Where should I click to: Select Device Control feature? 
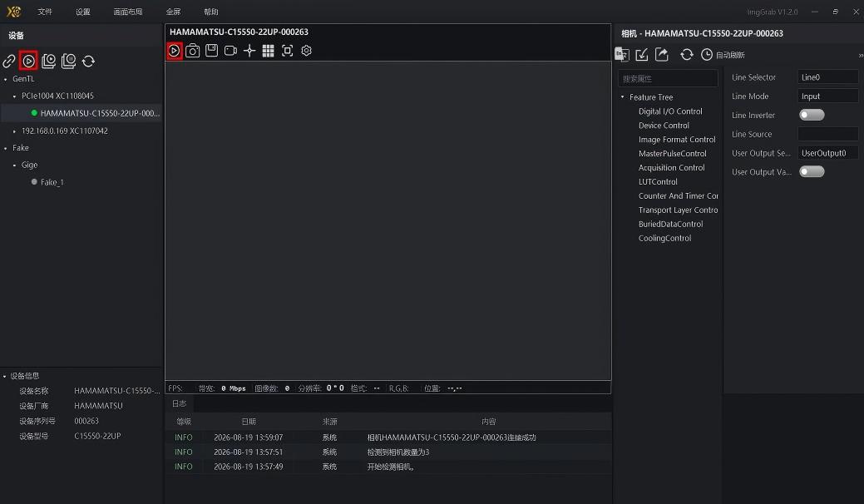coord(664,126)
